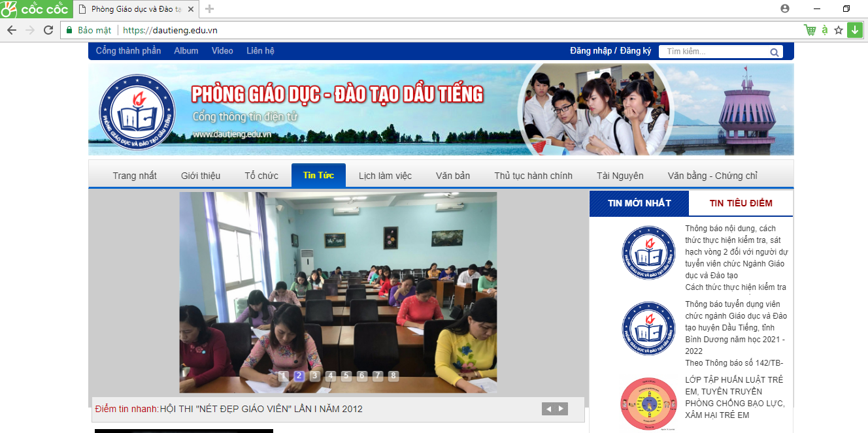Viewport: 868px width, 433px height.
Task: Open the Trang nhất menu item
Action: (x=135, y=176)
